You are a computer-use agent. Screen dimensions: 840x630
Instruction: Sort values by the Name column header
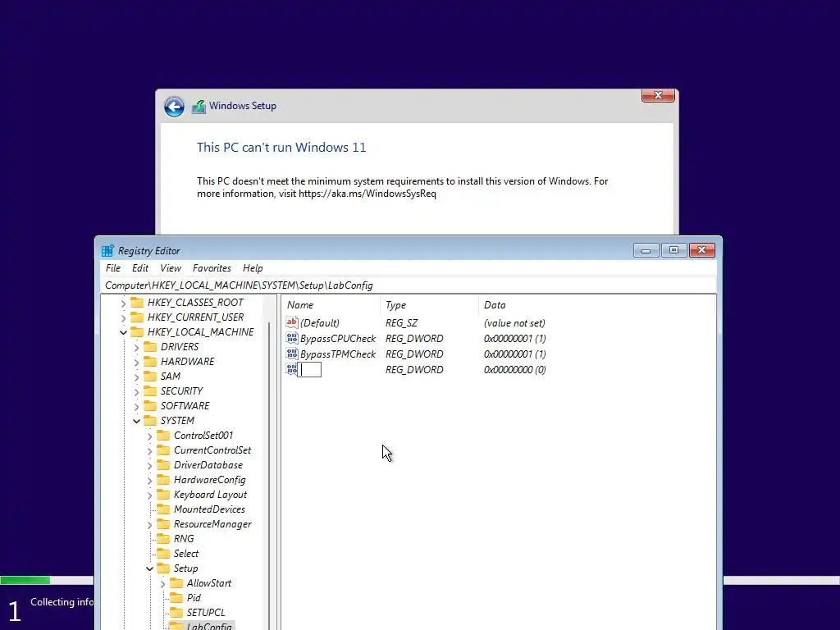[331, 305]
